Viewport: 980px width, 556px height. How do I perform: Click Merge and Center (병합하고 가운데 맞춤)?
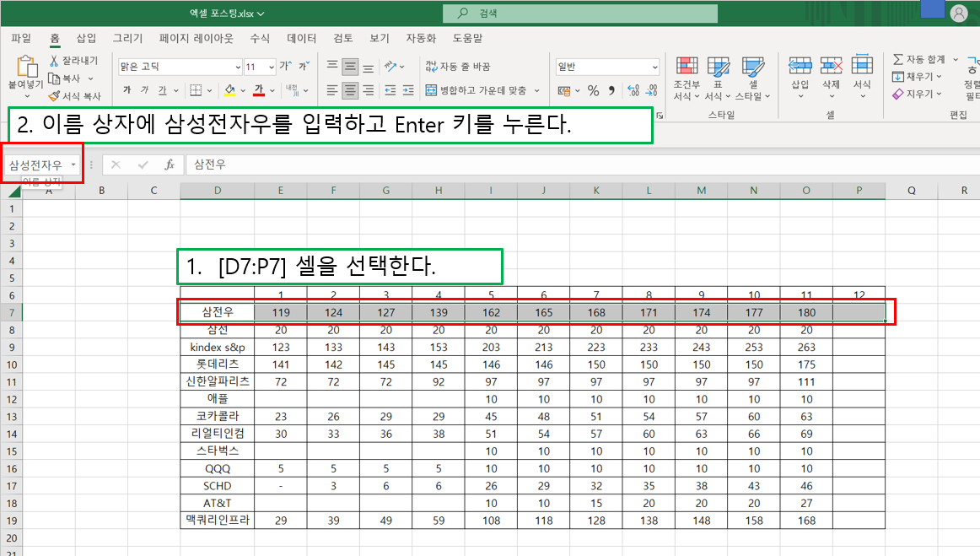(x=477, y=90)
